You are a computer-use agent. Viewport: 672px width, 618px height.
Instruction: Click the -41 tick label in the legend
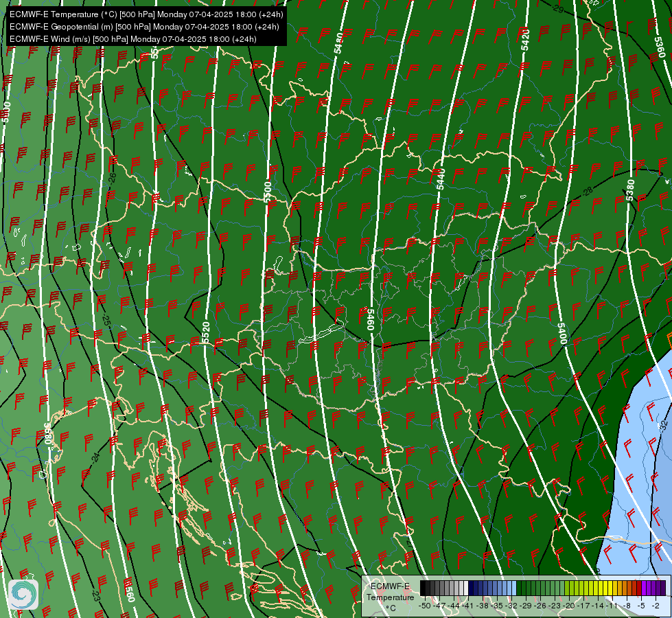coord(468,606)
